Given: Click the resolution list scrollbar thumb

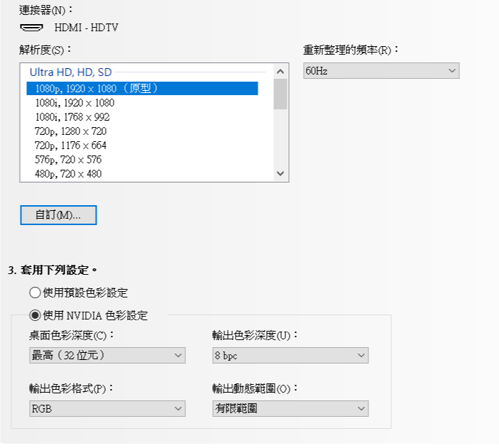Looking at the screenshot, I should pos(280,94).
